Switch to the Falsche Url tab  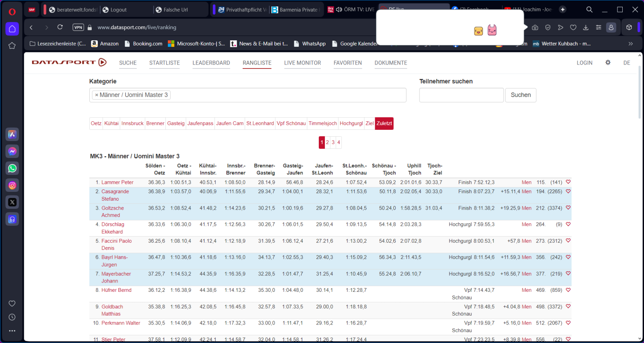pyautogui.click(x=172, y=10)
